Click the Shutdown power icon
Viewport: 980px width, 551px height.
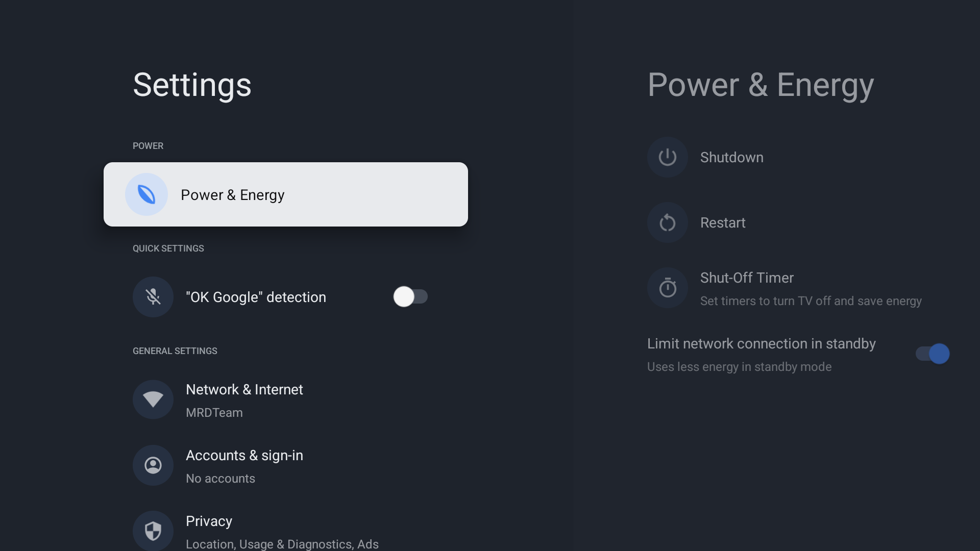coord(668,157)
